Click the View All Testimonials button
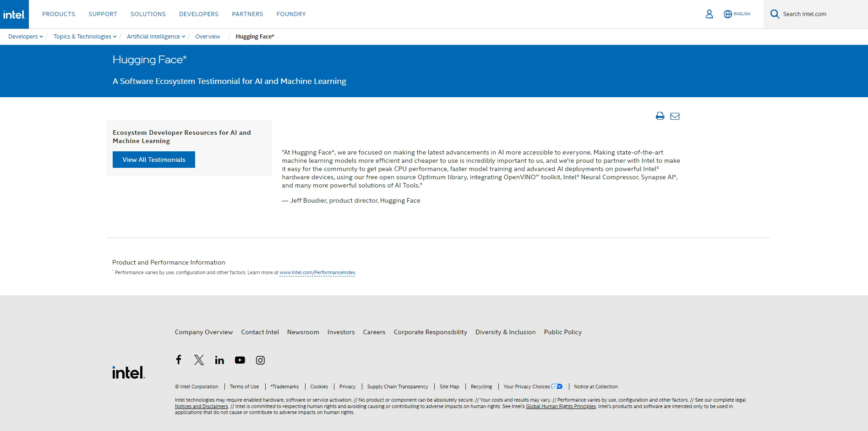This screenshot has height=431, width=868. (154, 160)
